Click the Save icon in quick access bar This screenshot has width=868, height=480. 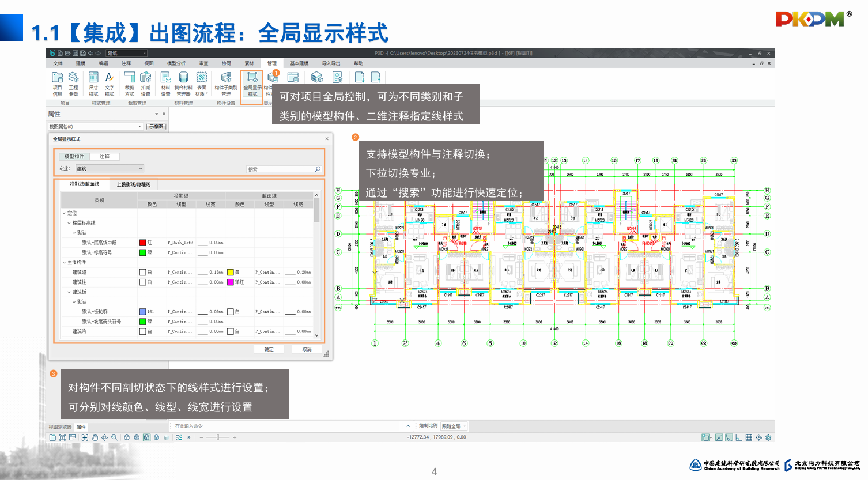pyautogui.click(x=76, y=53)
